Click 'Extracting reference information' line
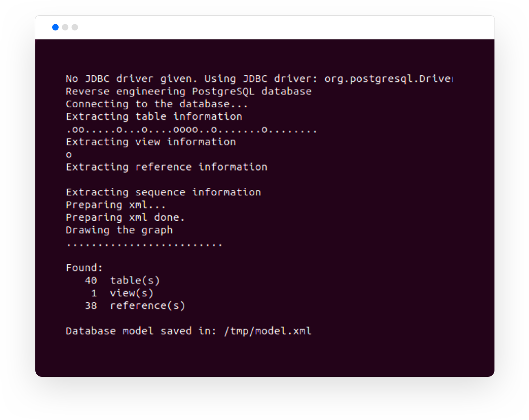The height and width of the screenshot is (420, 529). coord(166,167)
